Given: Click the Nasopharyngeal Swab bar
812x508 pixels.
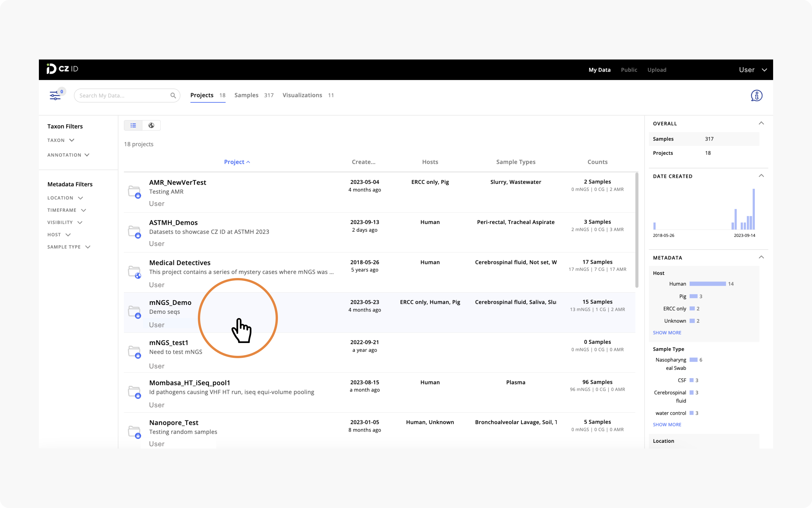Looking at the screenshot, I should point(693,360).
